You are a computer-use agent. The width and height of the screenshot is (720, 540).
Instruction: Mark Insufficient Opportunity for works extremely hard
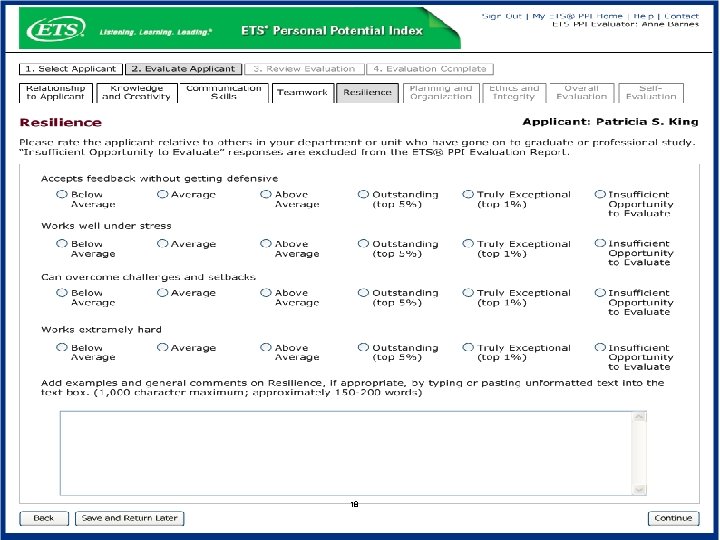coord(600,348)
